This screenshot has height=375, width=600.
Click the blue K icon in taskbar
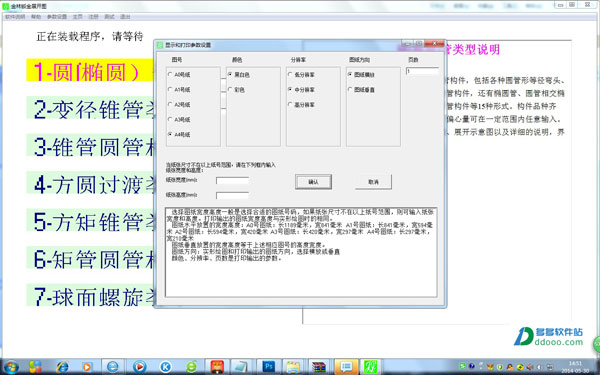[x=166, y=367]
